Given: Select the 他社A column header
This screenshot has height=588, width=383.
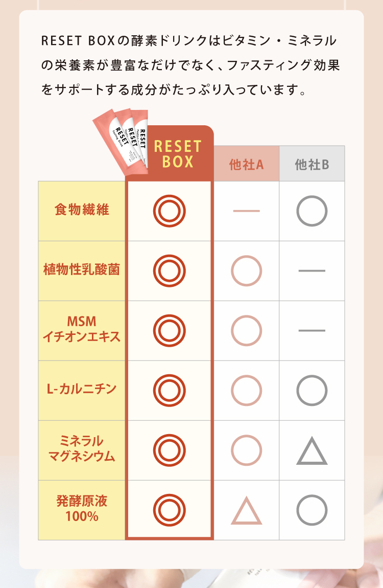Looking at the screenshot, I should 247,165.
